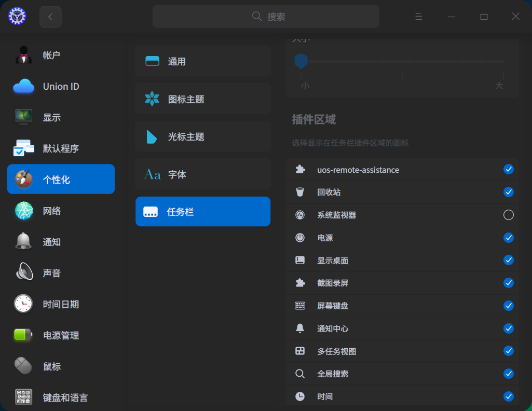Open the Sound (声音) speaker icon
Viewport: 532px width, 411px height.
coord(24,272)
